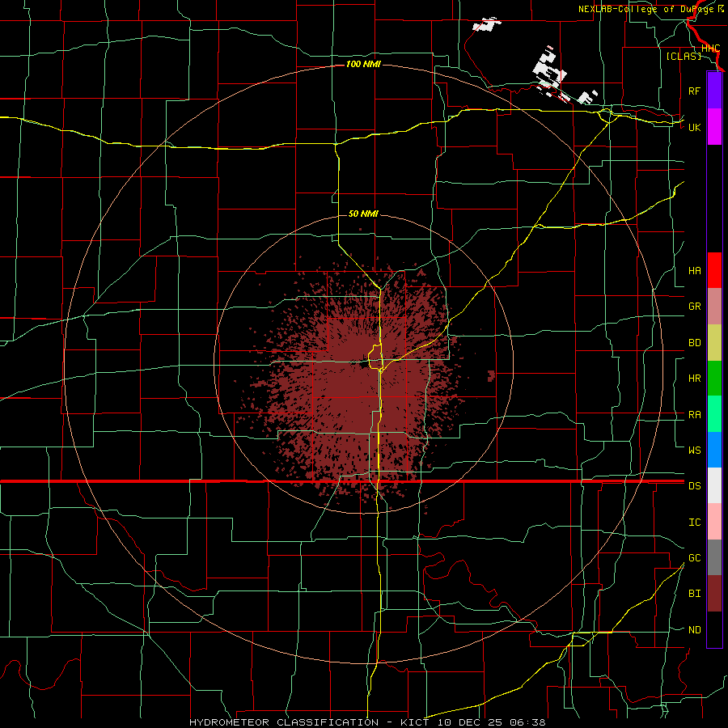Click the UK magenta legend swatch
Image resolution: width=728 pixels, height=728 pixels.
pos(714,127)
